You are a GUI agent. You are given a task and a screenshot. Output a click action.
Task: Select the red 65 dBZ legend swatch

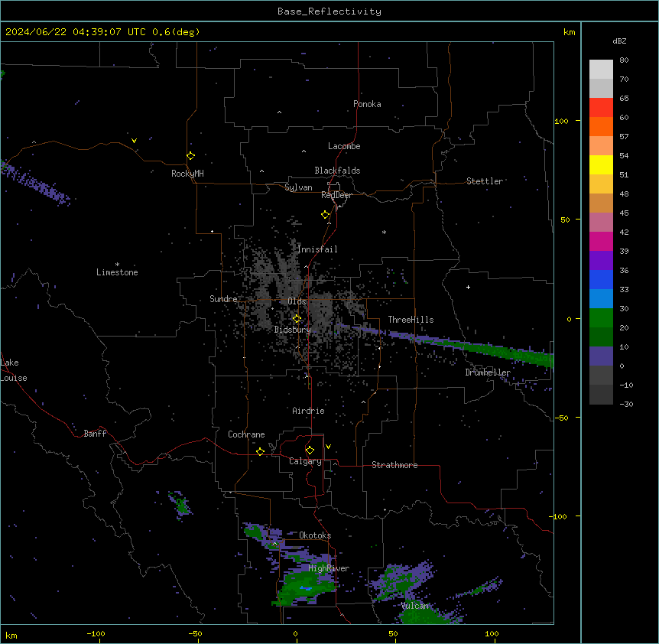point(601,107)
